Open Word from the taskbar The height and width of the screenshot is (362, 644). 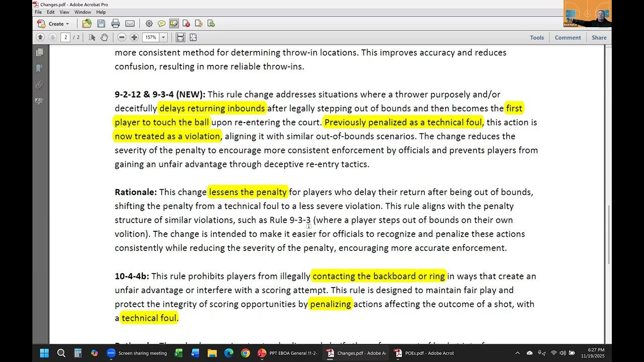tap(195, 353)
